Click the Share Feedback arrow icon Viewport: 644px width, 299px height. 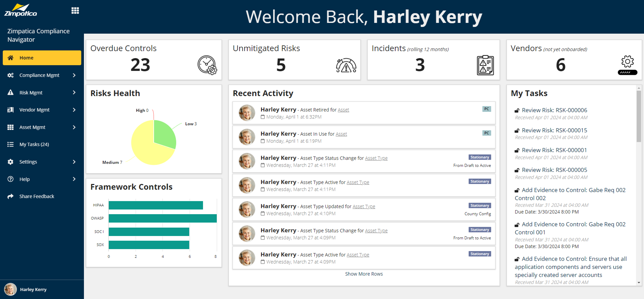11,196
